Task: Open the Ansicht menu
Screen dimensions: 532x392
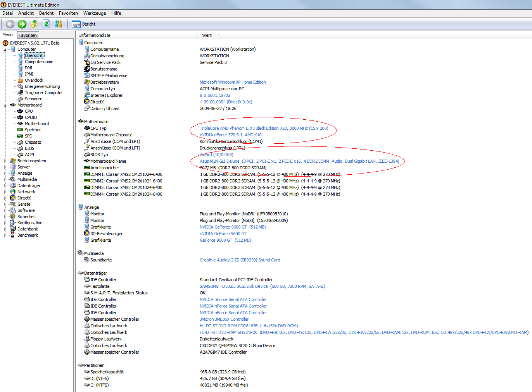Action: point(26,13)
